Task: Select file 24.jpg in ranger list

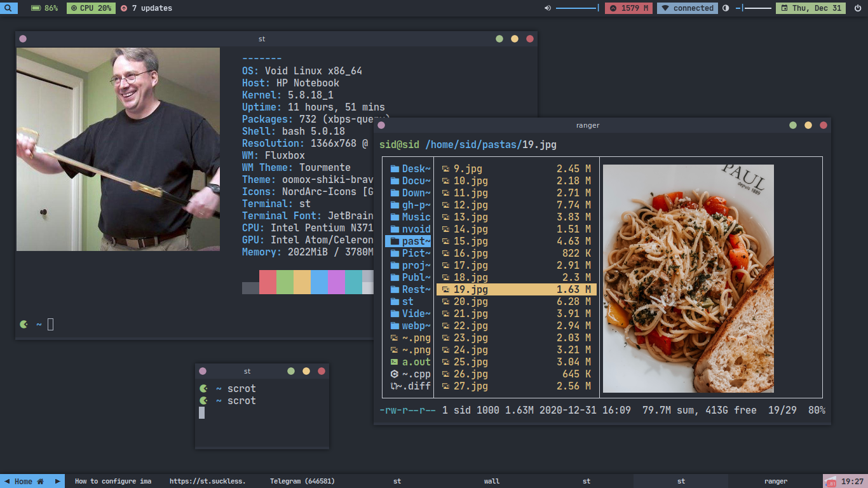Action: 516,350
